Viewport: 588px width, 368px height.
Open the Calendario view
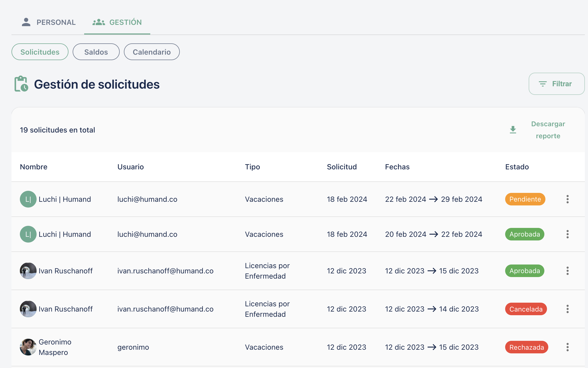click(x=152, y=52)
